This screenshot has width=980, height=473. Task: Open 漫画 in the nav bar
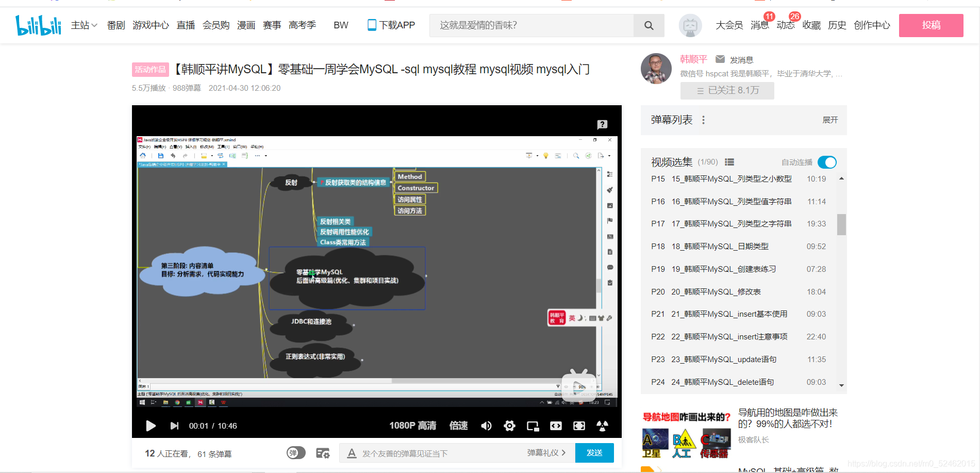[246, 25]
